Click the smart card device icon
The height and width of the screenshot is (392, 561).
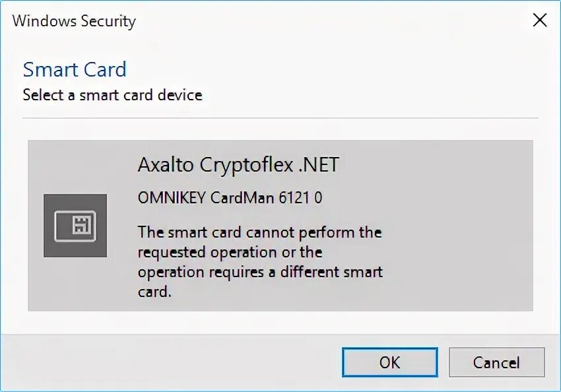point(75,226)
